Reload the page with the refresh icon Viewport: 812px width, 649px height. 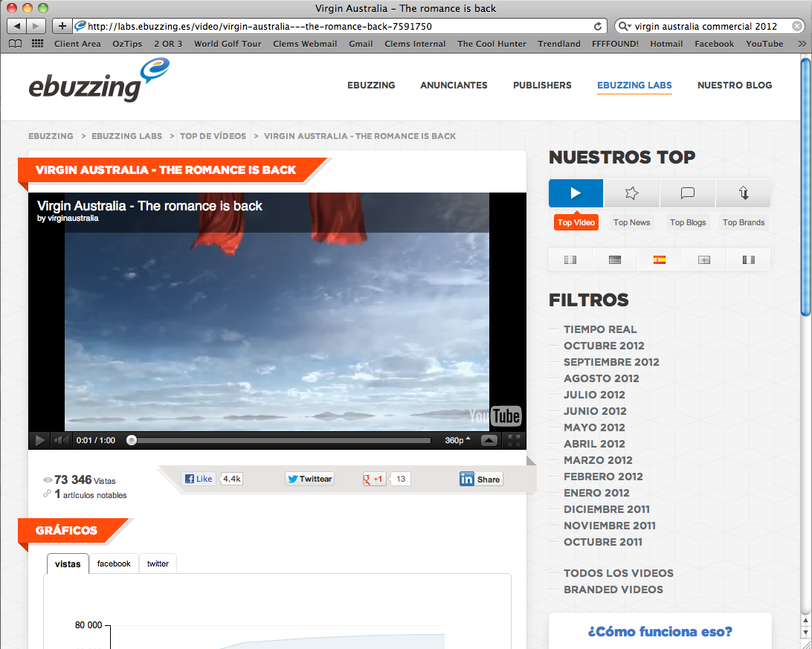(598, 26)
